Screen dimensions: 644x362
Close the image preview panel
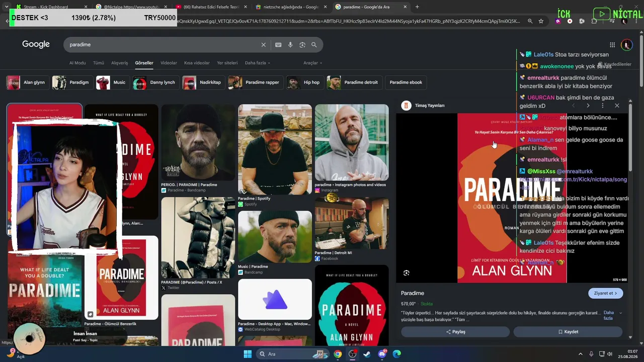point(617,106)
